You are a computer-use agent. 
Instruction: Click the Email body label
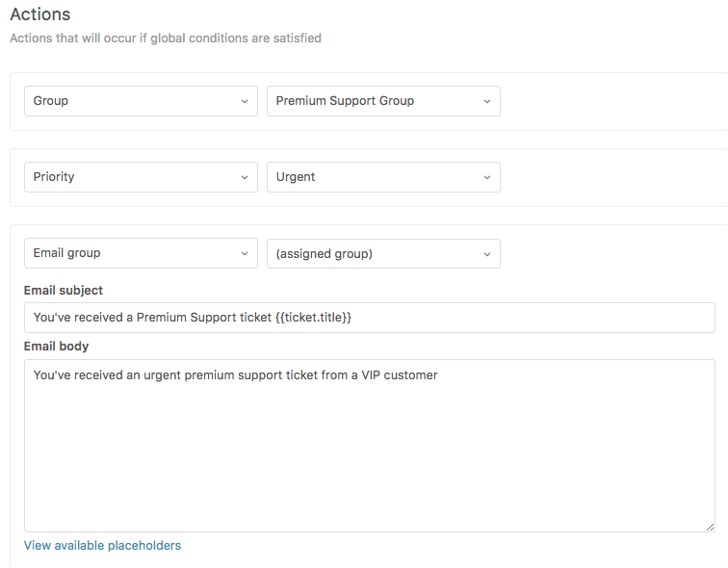coord(56,346)
